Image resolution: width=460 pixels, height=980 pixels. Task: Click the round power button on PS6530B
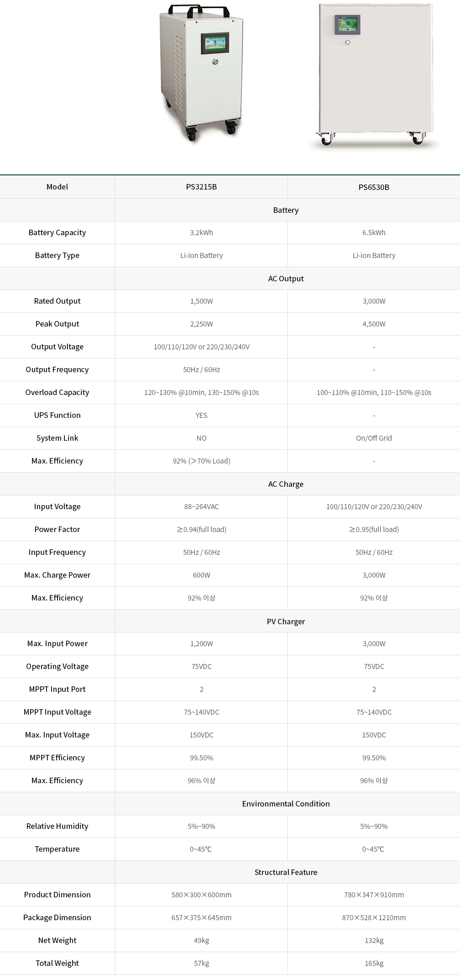[348, 42]
